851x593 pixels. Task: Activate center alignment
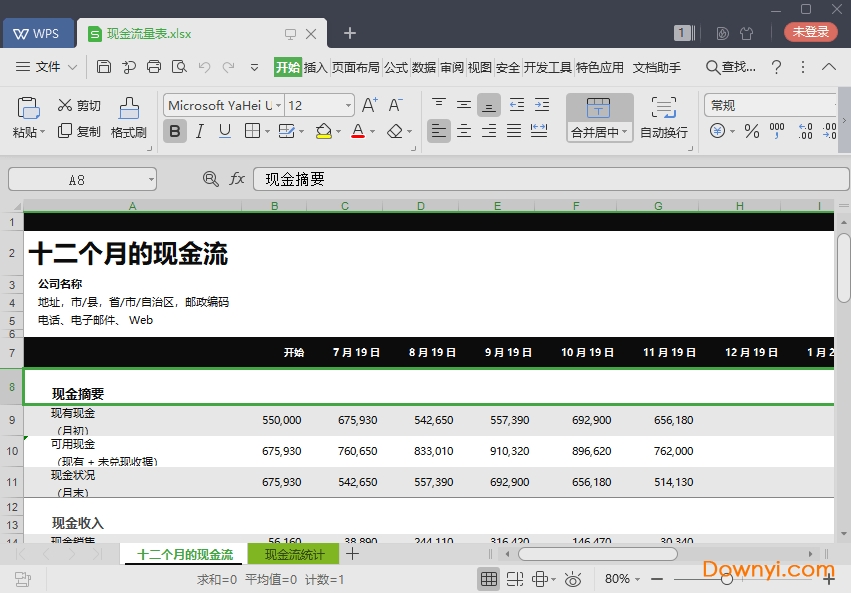pyautogui.click(x=463, y=131)
